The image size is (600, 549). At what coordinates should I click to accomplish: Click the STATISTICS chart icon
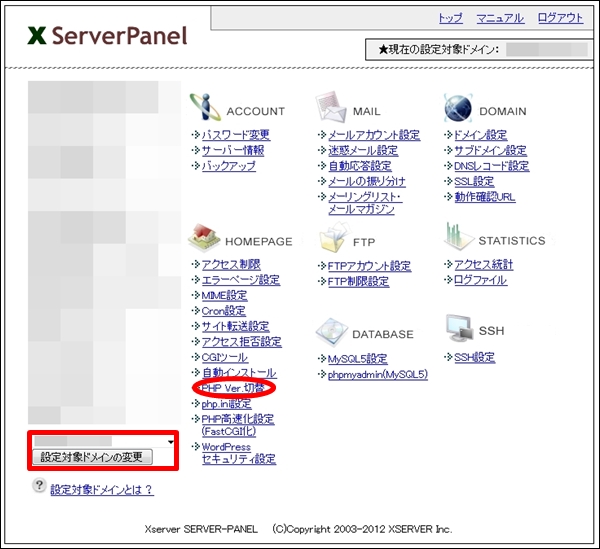coord(458,236)
